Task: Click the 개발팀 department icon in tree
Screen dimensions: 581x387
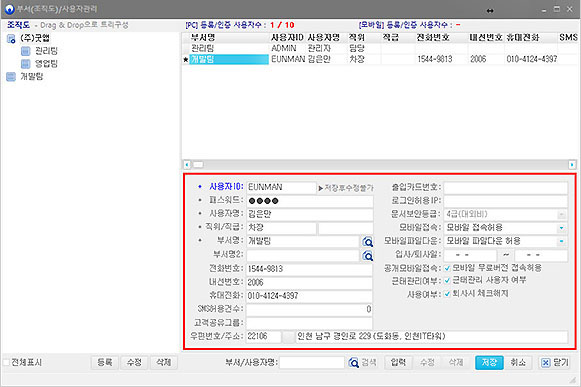Action: 11,77
